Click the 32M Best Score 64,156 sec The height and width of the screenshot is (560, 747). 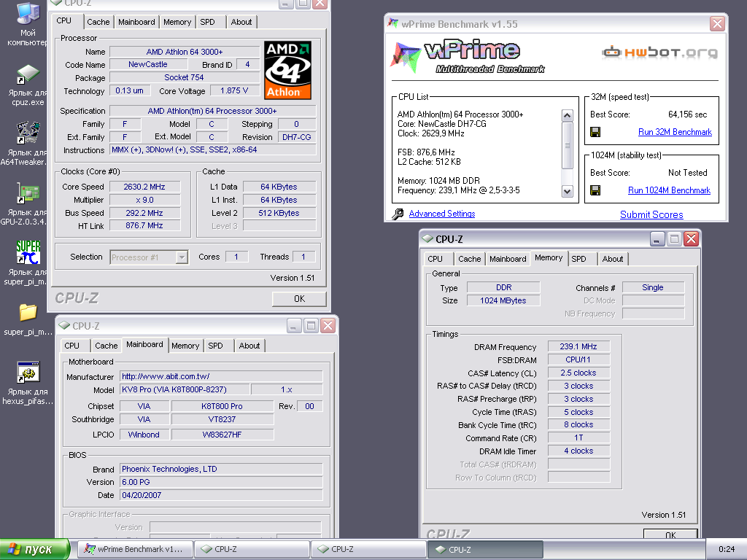click(687, 114)
